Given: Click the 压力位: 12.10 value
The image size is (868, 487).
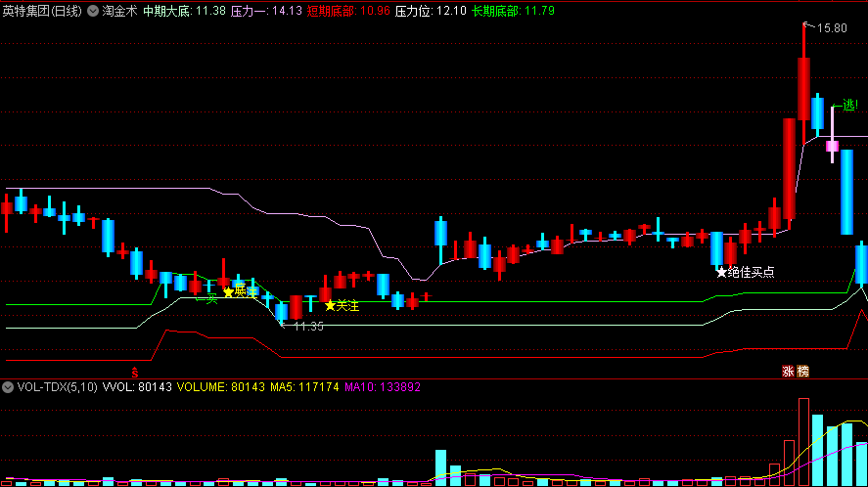Looking at the screenshot, I should point(431,11).
